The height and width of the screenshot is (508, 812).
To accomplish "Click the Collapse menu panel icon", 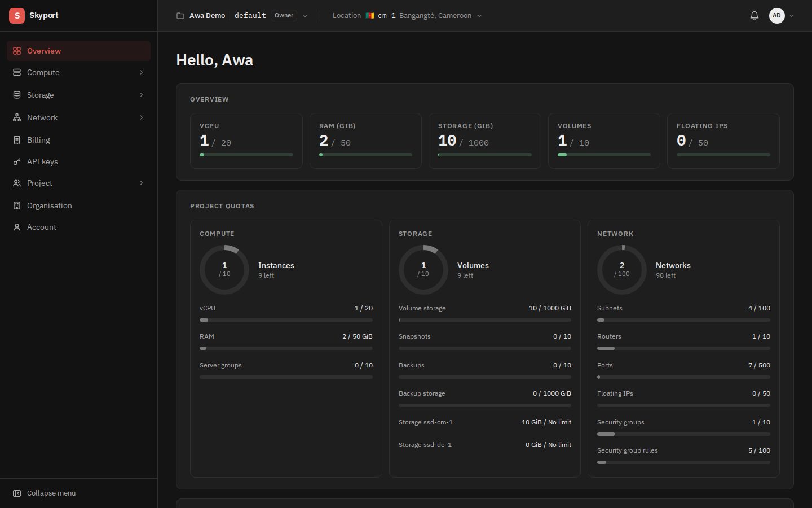I will click(x=17, y=493).
